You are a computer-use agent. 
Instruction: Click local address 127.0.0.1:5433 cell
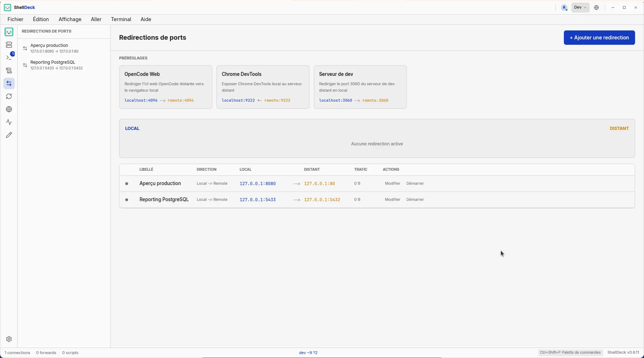[x=258, y=200]
